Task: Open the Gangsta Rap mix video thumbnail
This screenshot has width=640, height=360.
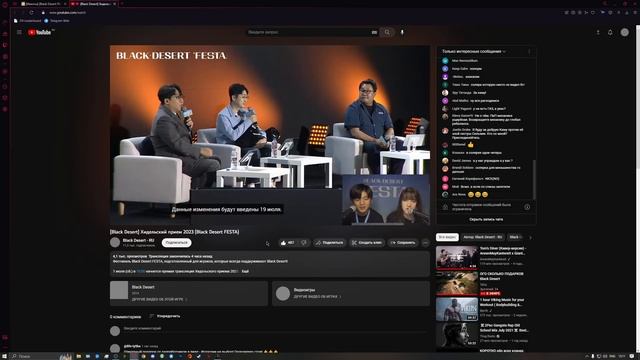Action: click(x=457, y=335)
